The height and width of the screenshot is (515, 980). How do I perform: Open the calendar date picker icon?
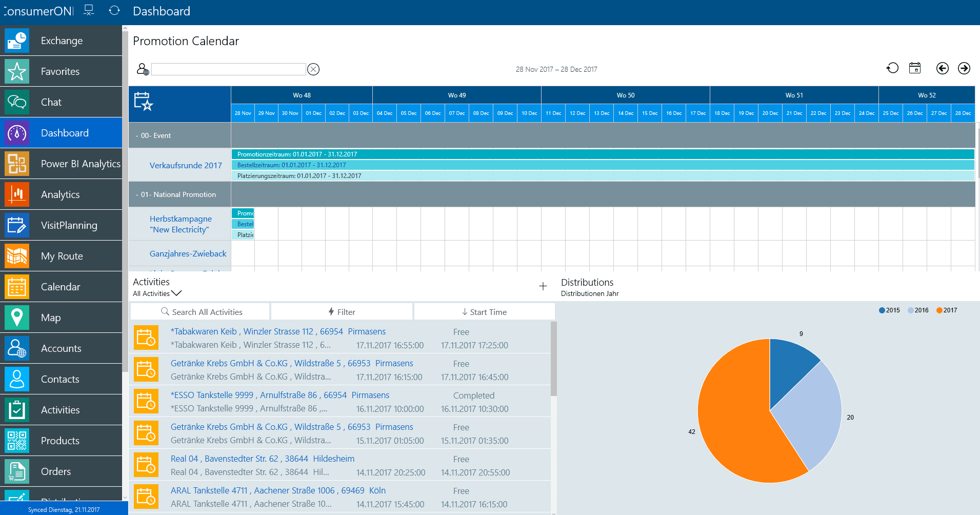tap(915, 68)
